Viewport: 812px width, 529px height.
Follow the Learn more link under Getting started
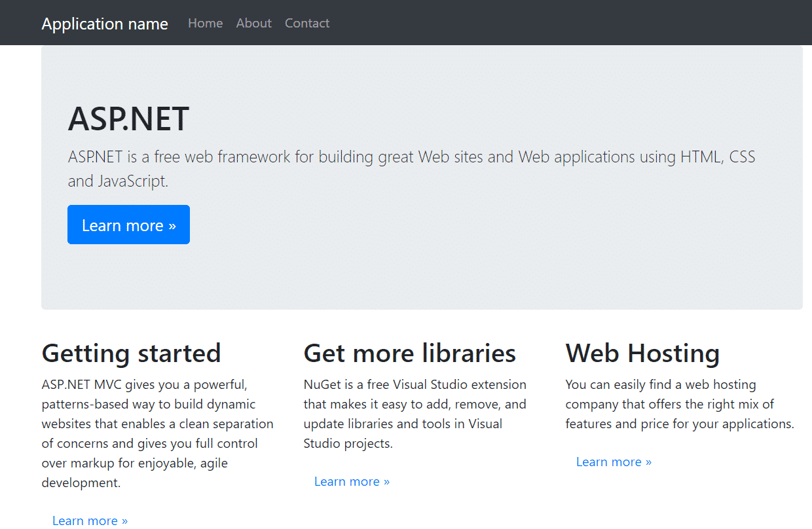(x=90, y=520)
